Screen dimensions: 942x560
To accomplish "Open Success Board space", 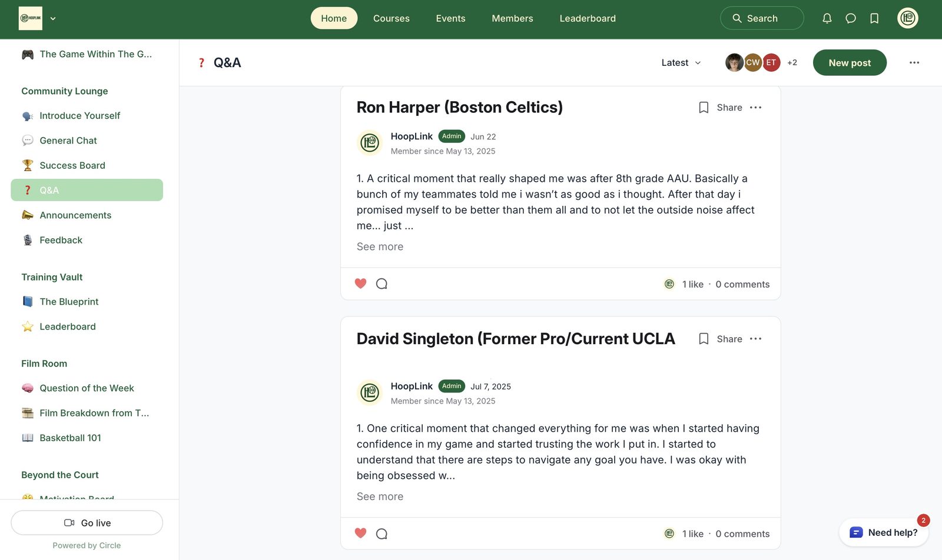I will tap(87, 165).
